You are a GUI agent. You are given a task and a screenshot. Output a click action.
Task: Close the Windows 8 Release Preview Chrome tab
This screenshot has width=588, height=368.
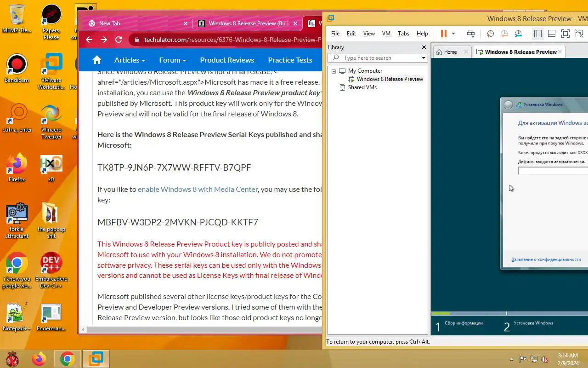(x=295, y=23)
